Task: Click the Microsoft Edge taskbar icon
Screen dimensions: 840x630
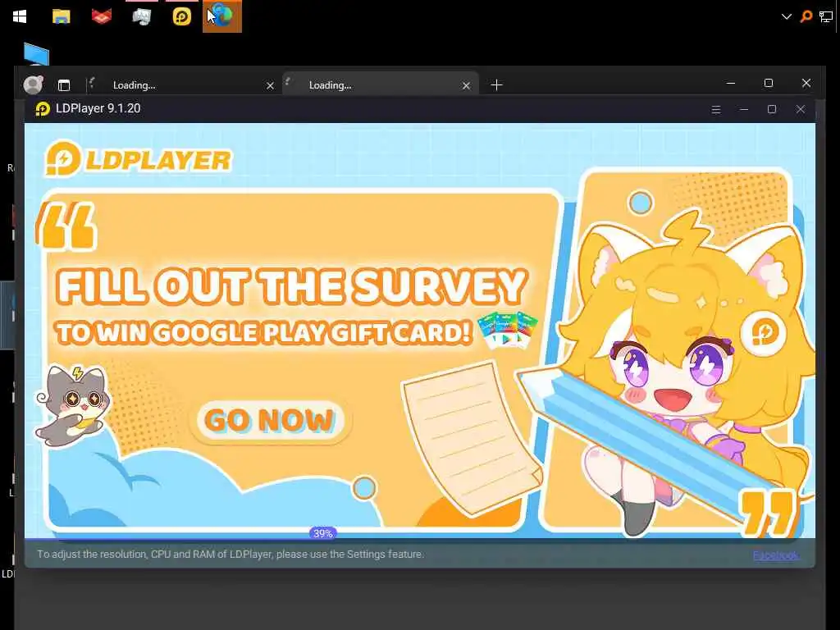Action: (222, 16)
